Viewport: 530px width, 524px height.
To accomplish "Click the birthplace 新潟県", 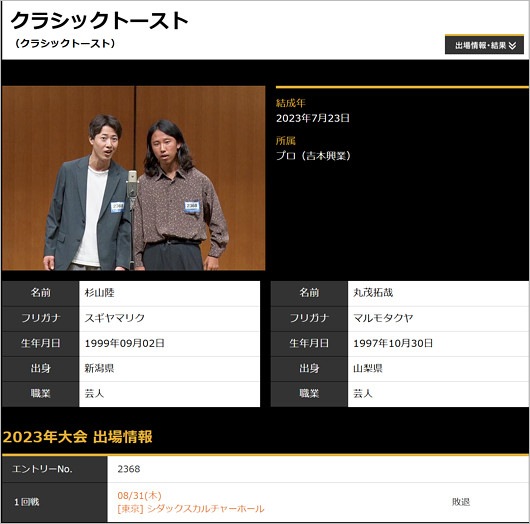I will coord(99,368).
